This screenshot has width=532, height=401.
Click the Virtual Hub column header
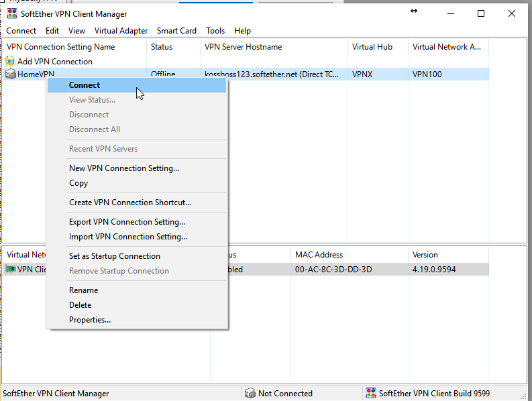tap(378, 47)
